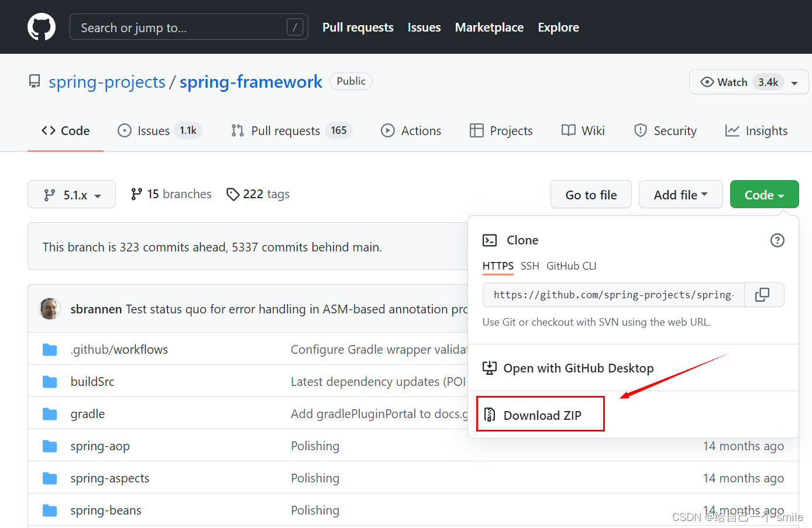Click the folder icon for spring-aspects
812x528 pixels.
(x=50, y=478)
